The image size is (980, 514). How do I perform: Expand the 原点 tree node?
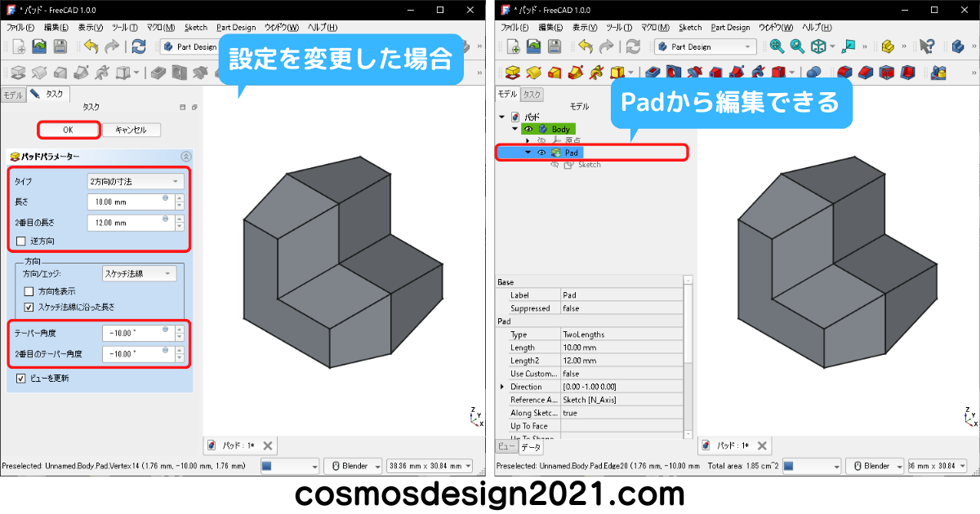528,141
